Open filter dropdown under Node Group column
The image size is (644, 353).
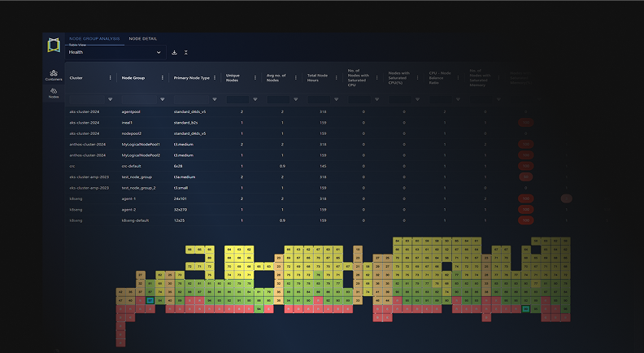coord(162,99)
